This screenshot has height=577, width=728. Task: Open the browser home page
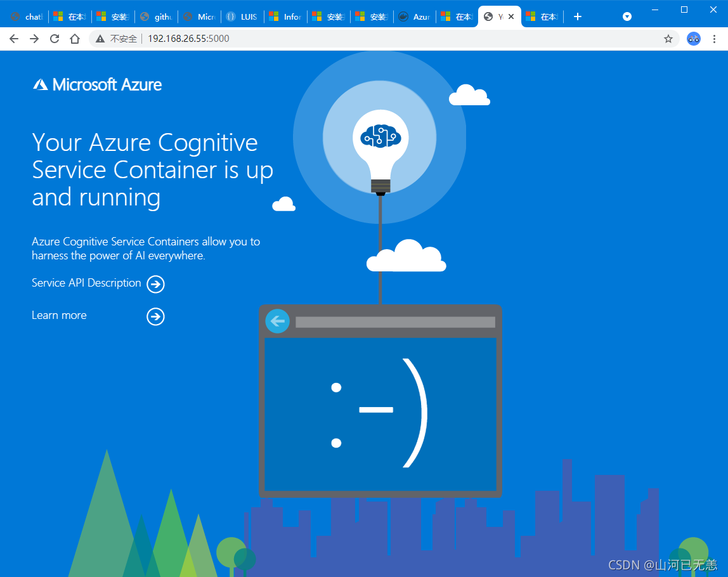click(x=75, y=39)
